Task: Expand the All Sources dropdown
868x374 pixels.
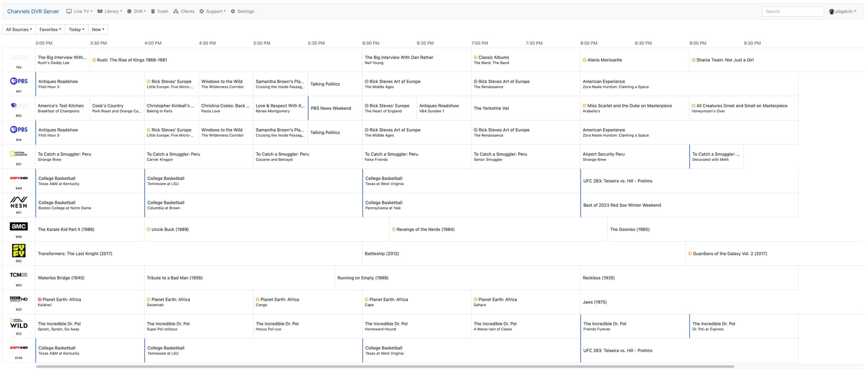Action: (19, 30)
